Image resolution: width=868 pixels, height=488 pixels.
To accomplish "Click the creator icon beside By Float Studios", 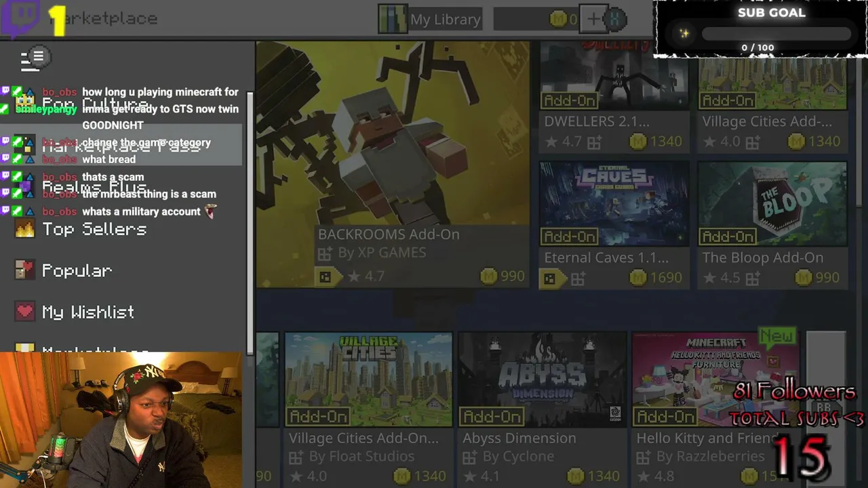I will click(296, 457).
